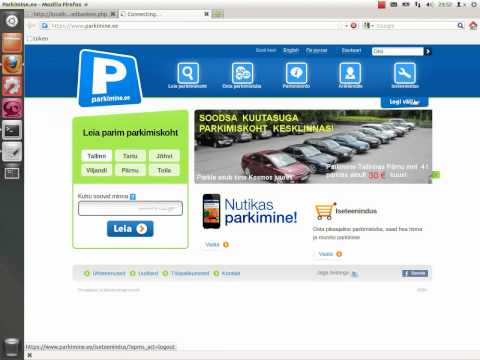Image resolution: width=480 pixels, height=360 pixels.
Task: Open the footer link between Uudised and Kontakt
Action: point(190,273)
